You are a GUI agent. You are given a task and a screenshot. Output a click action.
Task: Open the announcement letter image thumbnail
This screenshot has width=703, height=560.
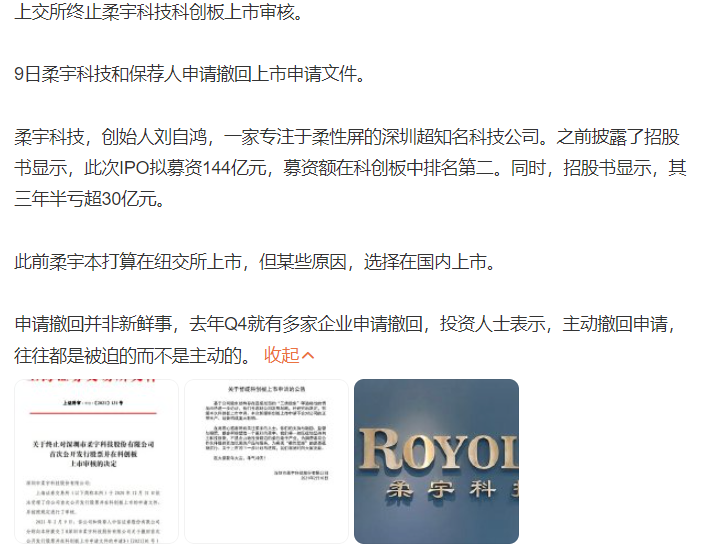266,461
